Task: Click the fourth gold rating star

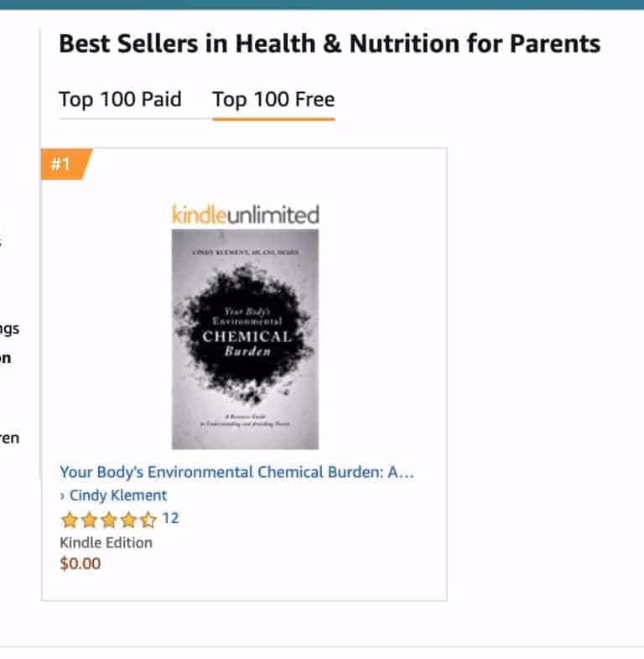Action: 128,520
